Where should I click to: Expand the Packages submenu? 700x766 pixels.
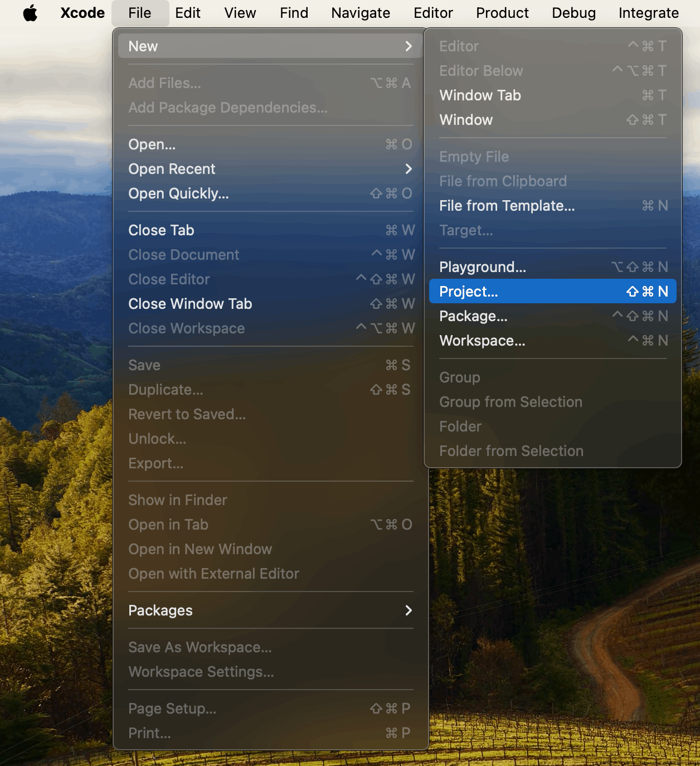click(271, 610)
